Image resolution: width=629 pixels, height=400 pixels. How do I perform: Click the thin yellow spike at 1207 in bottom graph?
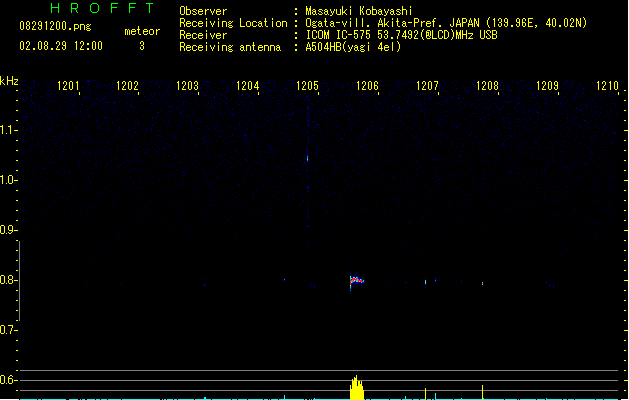click(425, 394)
